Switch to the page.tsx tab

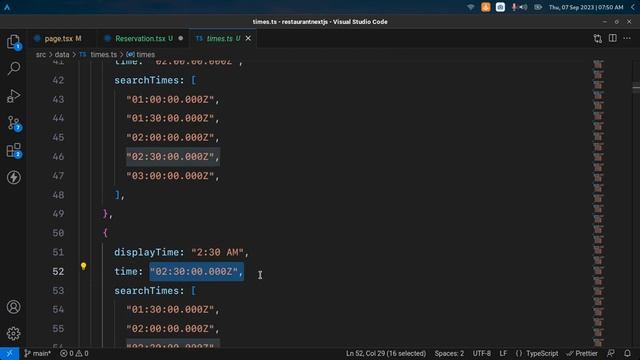click(62, 38)
